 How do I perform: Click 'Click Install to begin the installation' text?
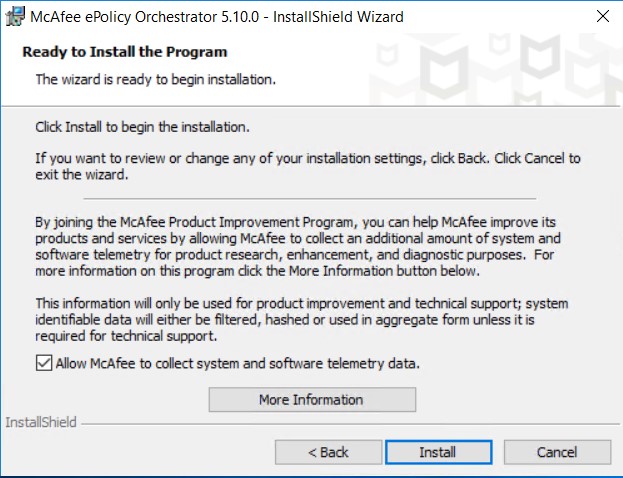pos(143,127)
